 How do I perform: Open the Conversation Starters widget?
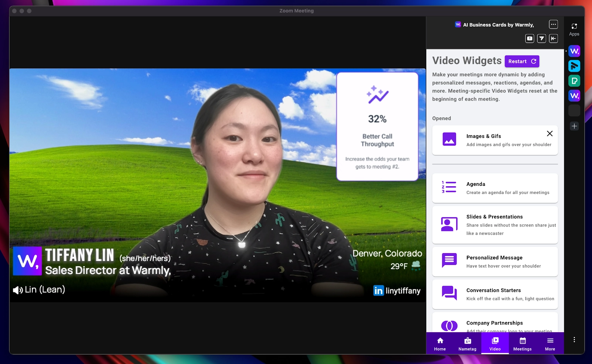[495, 294]
